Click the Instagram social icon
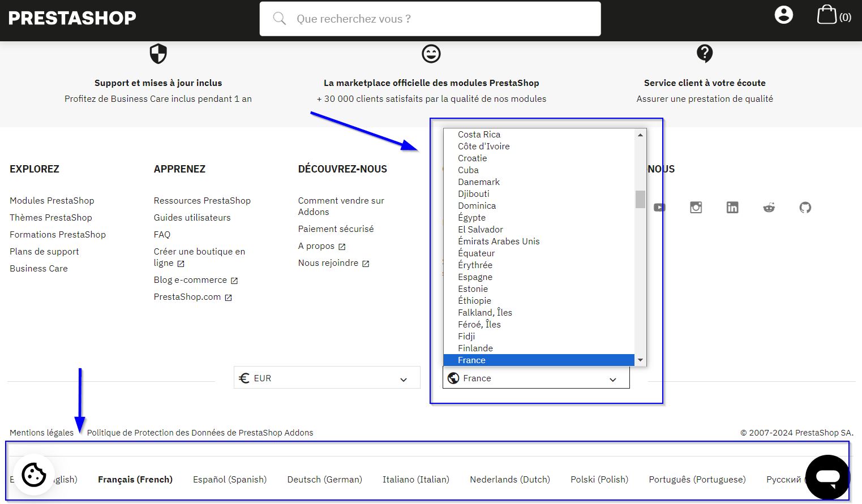Screen dimensions: 862x504 [x=696, y=208]
